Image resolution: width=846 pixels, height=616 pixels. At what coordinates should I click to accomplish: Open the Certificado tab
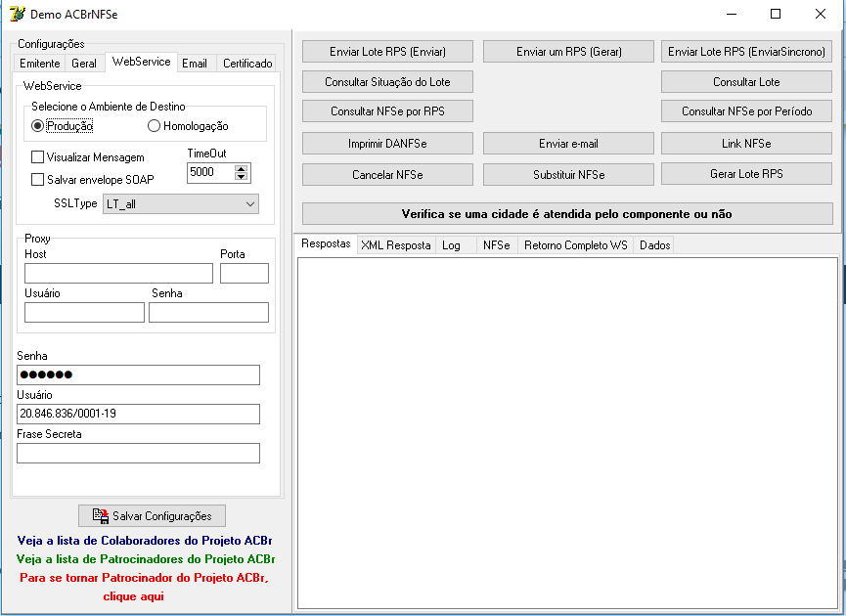(247, 64)
